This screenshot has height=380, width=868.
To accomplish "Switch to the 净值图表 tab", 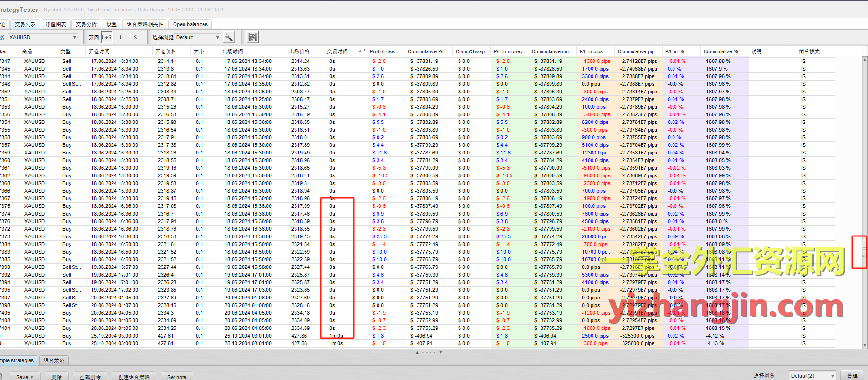I will (x=56, y=24).
